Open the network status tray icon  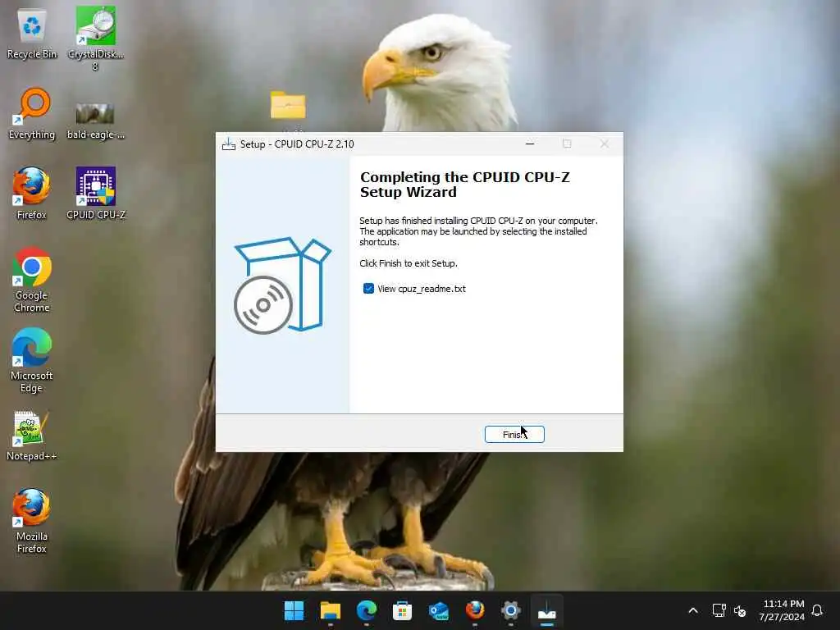[x=719, y=610]
